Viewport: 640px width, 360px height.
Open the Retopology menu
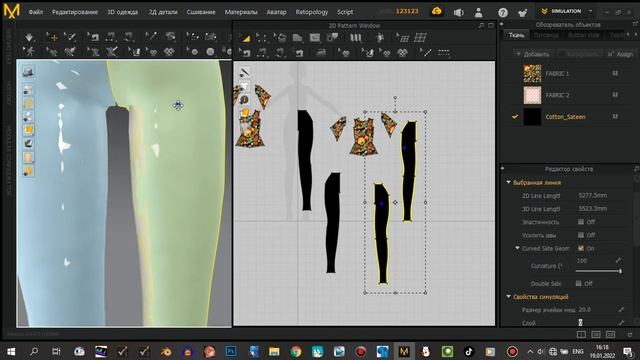[312, 12]
